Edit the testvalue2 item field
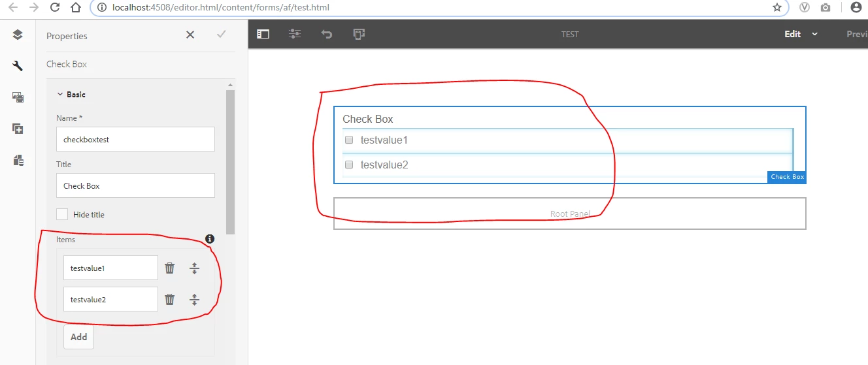Image resolution: width=868 pixels, height=365 pixels. 110,299
